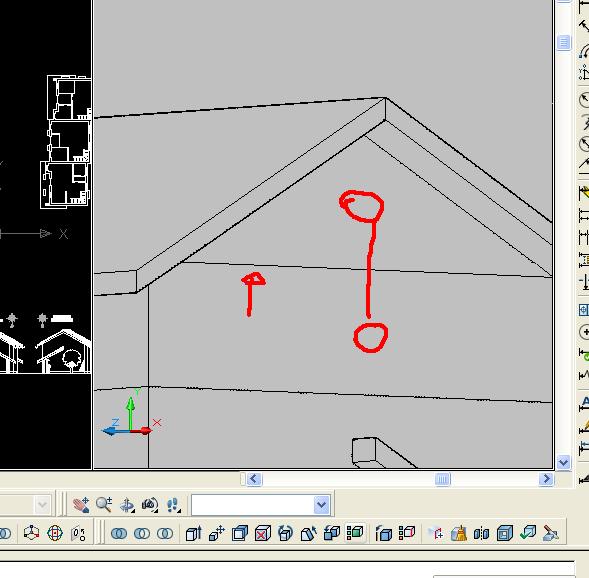Start the Walk footsteps navigation tool
This screenshot has height=578, width=589.
173,505
